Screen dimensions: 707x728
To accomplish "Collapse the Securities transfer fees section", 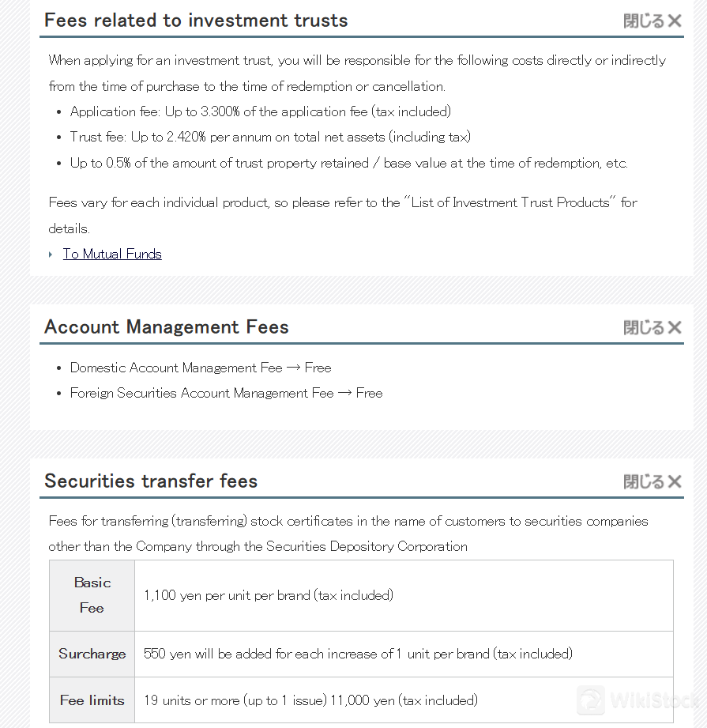I will pyautogui.click(x=652, y=481).
